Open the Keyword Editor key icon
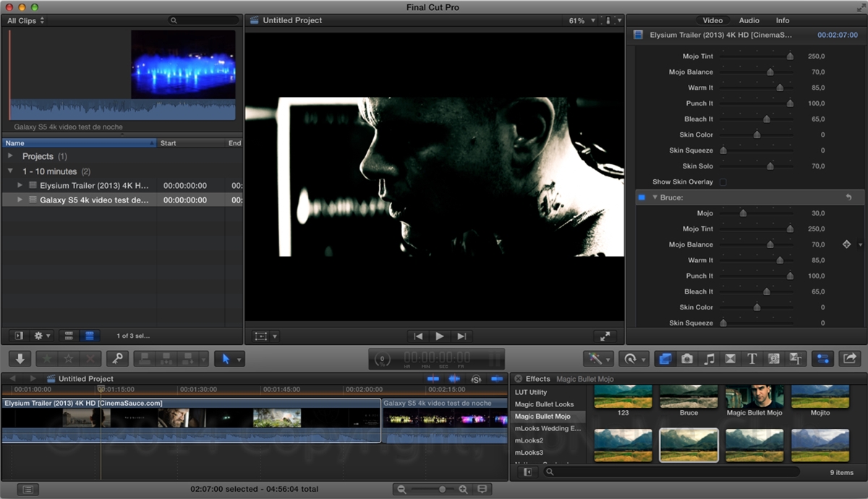The height and width of the screenshot is (499, 868). tap(117, 358)
